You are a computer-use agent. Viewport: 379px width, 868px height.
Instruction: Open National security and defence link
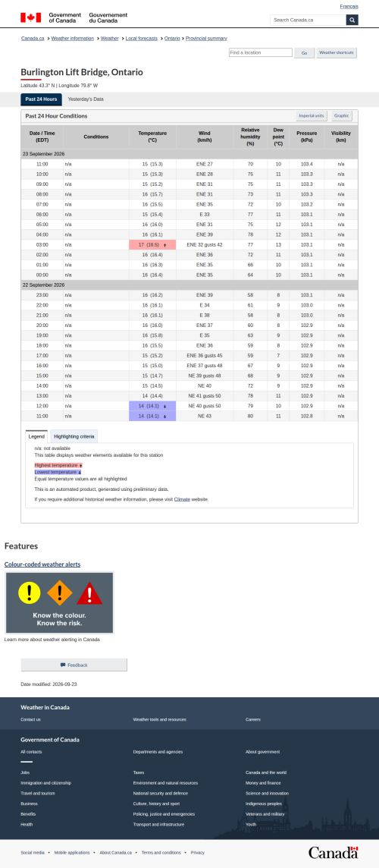pos(161,794)
